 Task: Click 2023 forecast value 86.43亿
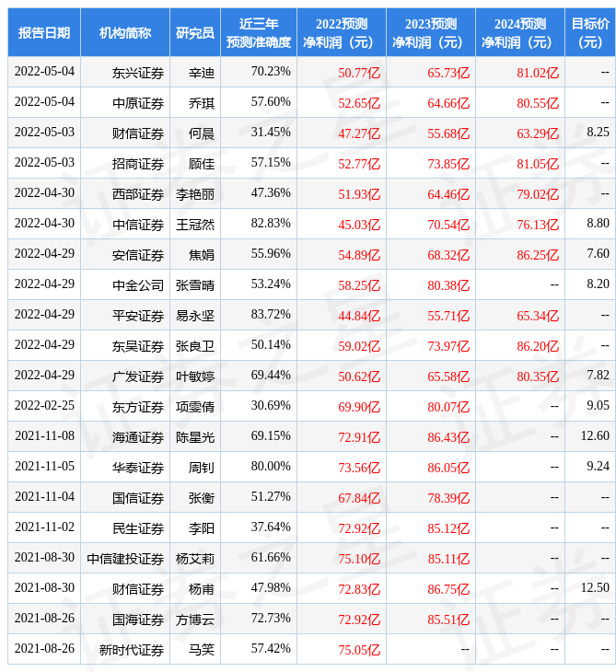point(448,437)
